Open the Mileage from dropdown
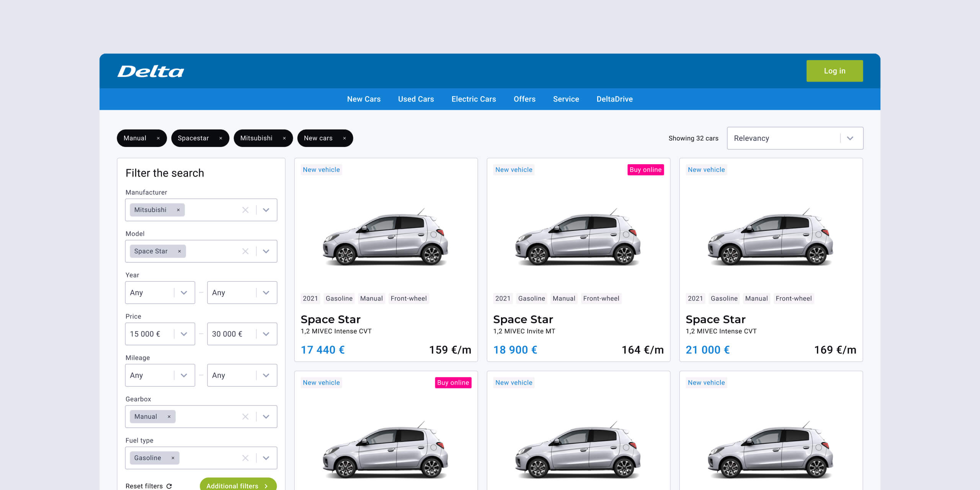Screen dimensions: 980x490 click(160, 375)
